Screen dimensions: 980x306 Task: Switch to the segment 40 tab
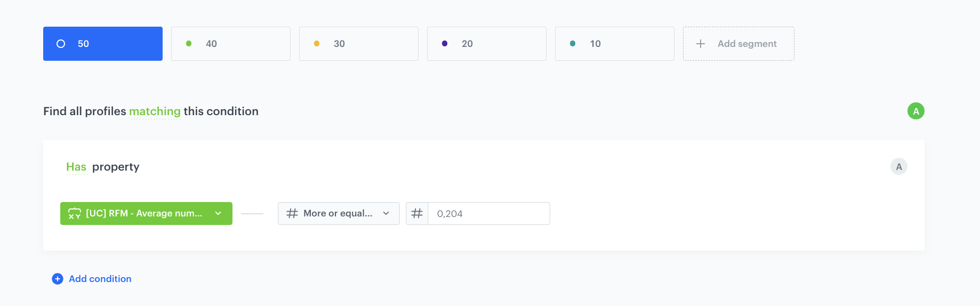(230, 44)
